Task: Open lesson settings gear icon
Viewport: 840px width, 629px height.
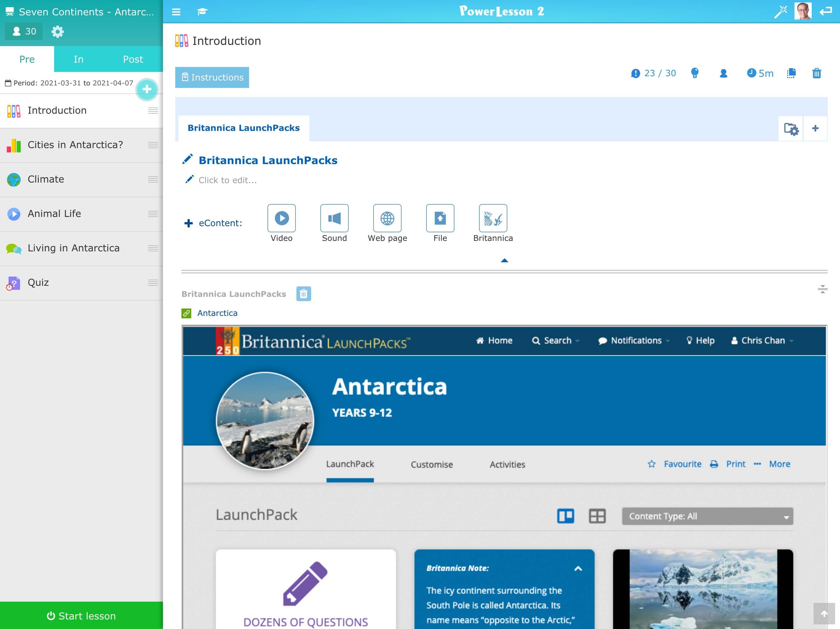Action: click(x=57, y=32)
